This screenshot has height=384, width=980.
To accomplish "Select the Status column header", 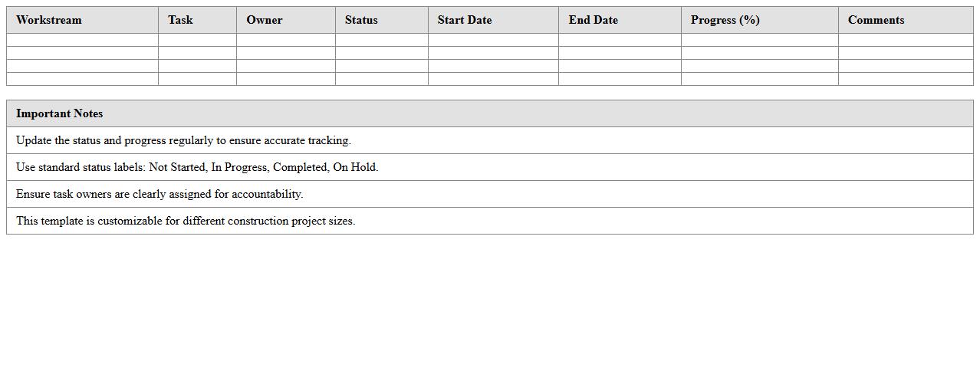I will [x=361, y=20].
